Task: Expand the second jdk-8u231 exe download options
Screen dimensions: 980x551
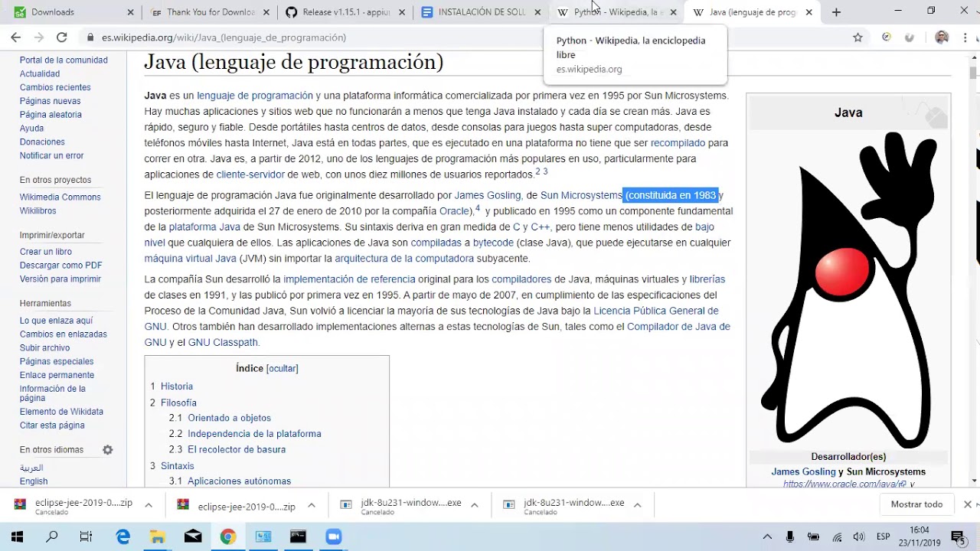Action: click(x=637, y=505)
